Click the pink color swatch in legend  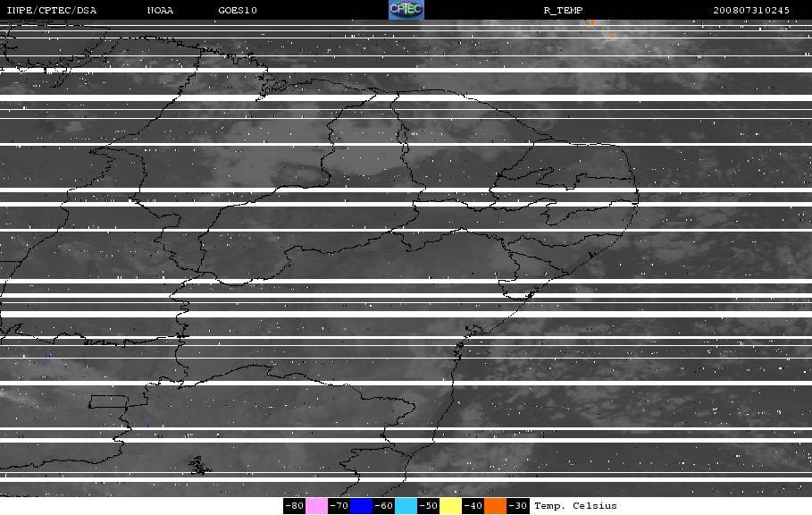tap(316, 506)
